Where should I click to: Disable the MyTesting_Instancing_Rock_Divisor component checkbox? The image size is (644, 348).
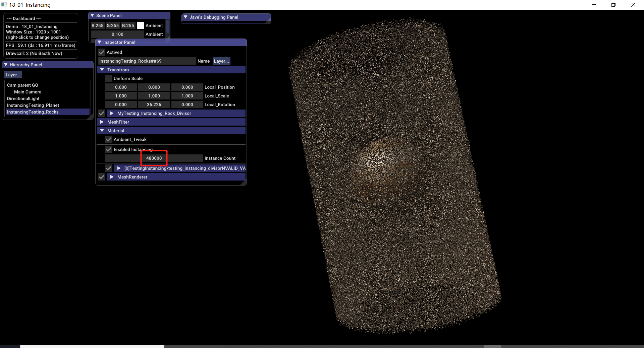102,113
